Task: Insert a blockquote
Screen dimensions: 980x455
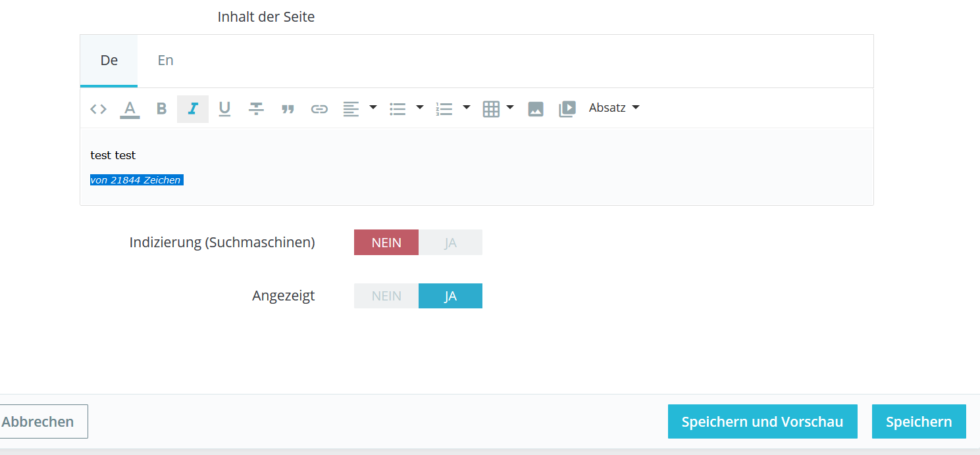Action: [x=288, y=109]
